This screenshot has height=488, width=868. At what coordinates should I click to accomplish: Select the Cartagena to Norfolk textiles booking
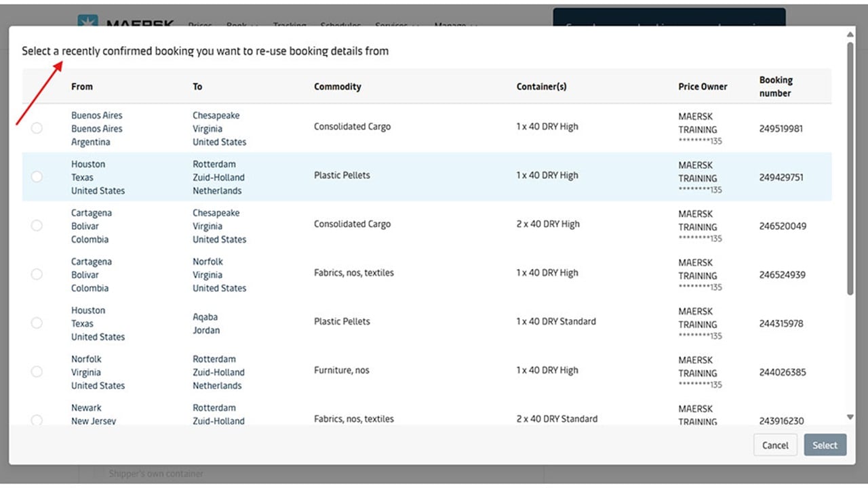pyautogui.click(x=37, y=274)
